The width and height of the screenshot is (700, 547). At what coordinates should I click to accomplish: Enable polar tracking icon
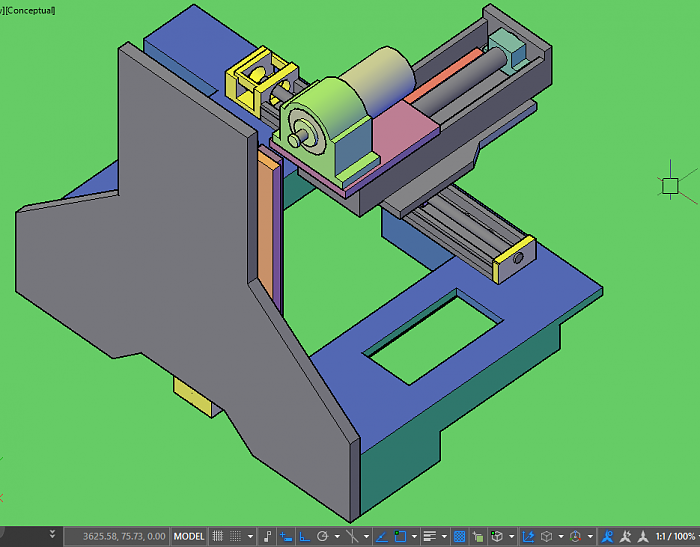point(322,536)
